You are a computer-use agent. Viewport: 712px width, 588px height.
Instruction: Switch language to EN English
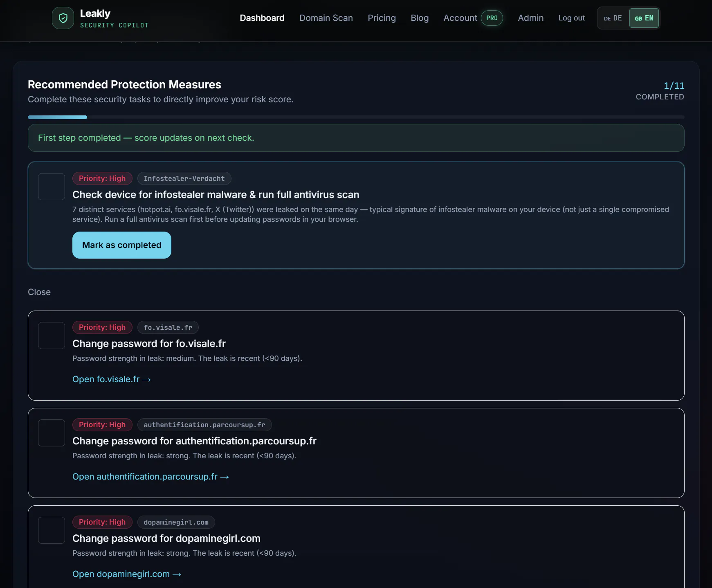[x=644, y=18]
